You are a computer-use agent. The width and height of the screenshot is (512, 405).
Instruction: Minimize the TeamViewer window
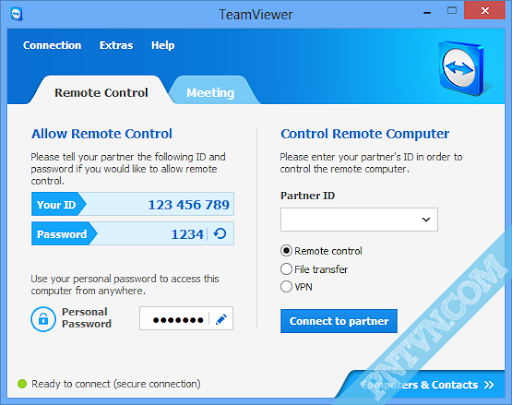pos(427,13)
